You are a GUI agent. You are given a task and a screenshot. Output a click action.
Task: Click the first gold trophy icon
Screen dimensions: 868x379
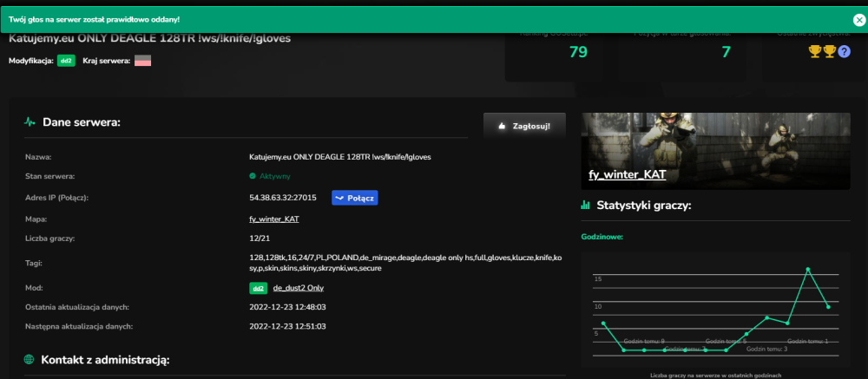pyautogui.click(x=815, y=51)
